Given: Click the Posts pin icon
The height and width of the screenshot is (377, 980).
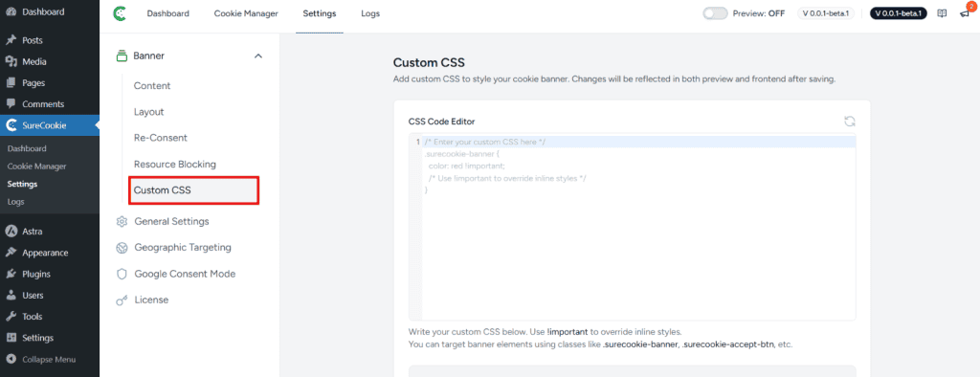Looking at the screenshot, I should (11, 40).
